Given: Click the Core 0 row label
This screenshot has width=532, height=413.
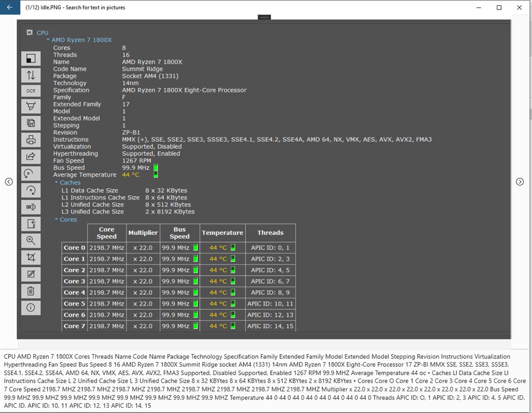Looking at the screenshot, I should click(75, 248).
